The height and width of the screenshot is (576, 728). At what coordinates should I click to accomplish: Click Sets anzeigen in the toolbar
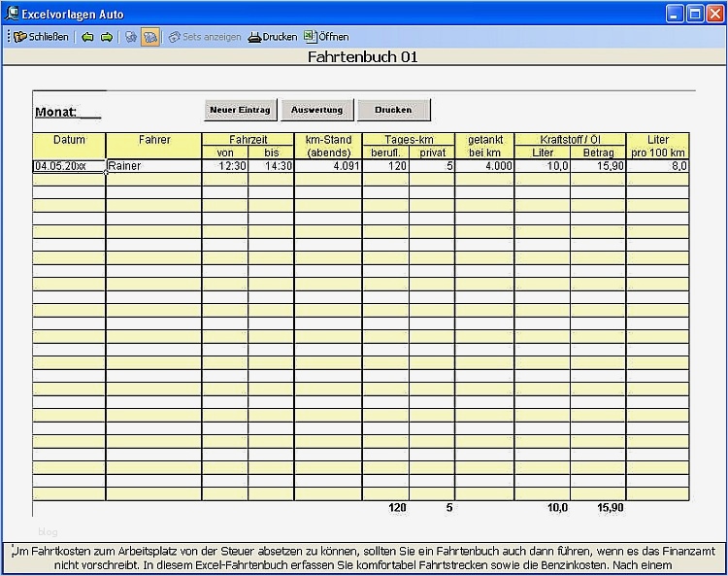(205, 37)
